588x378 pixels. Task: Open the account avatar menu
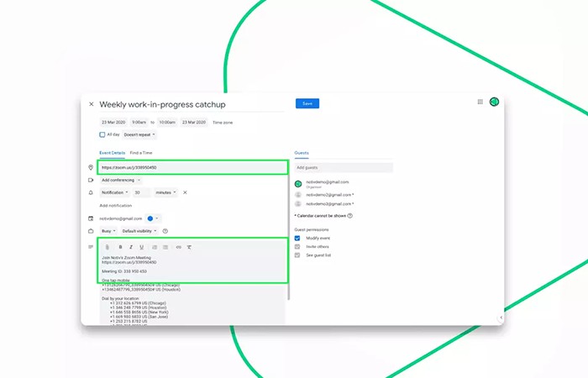(x=494, y=102)
